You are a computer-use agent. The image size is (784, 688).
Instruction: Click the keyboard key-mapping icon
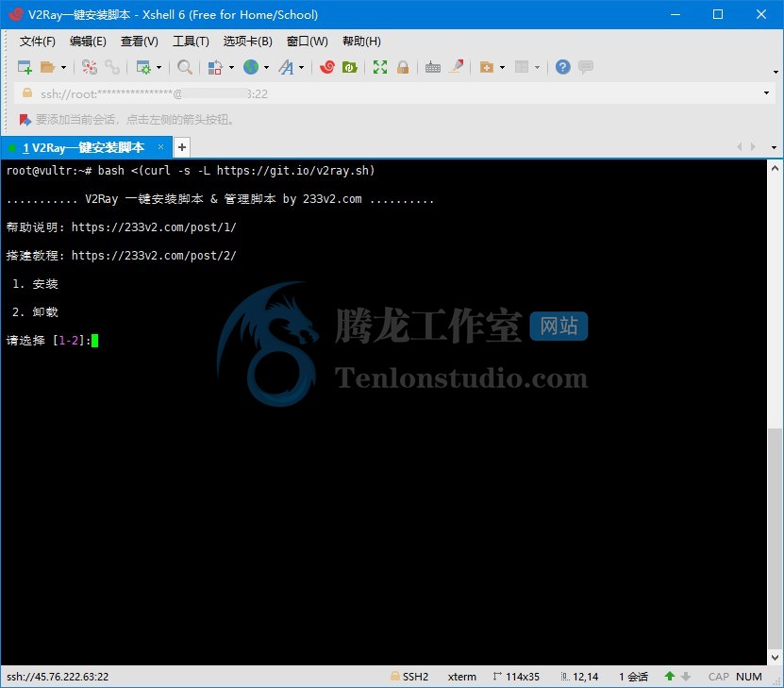click(x=433, y=67)
